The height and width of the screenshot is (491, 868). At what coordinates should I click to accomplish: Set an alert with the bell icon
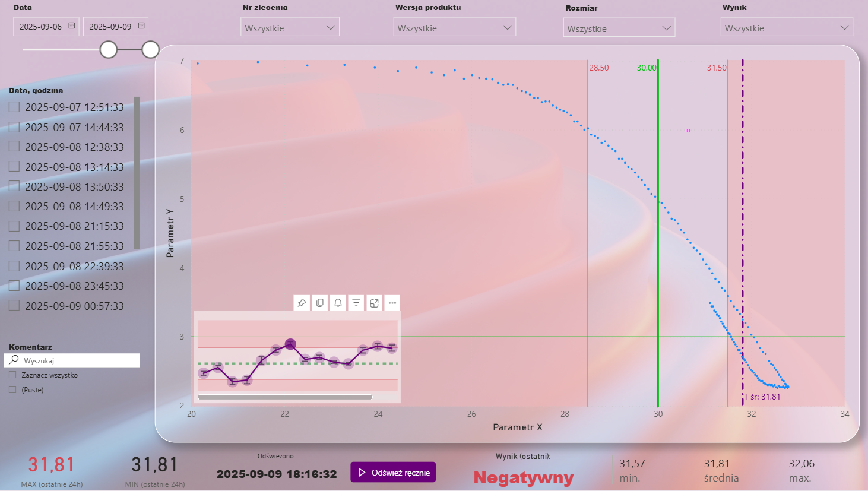point(338,303)
